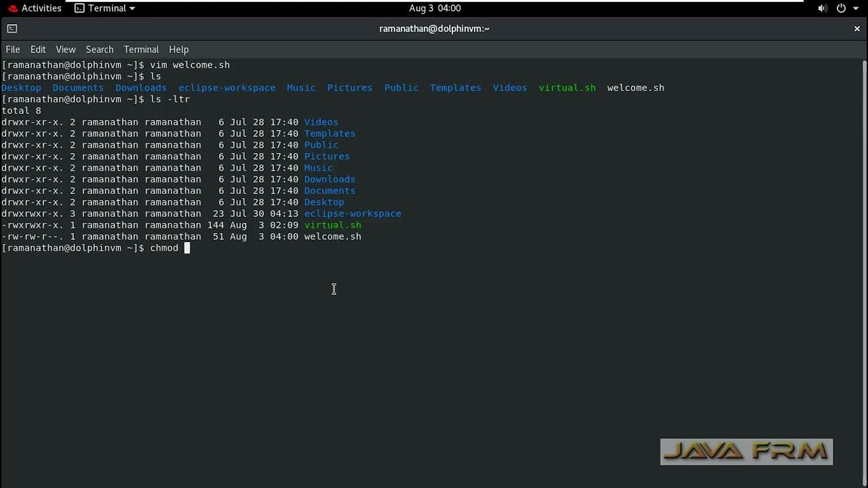Click 'virtual.sh' in the long listing
868x488 pixels.
333,225
